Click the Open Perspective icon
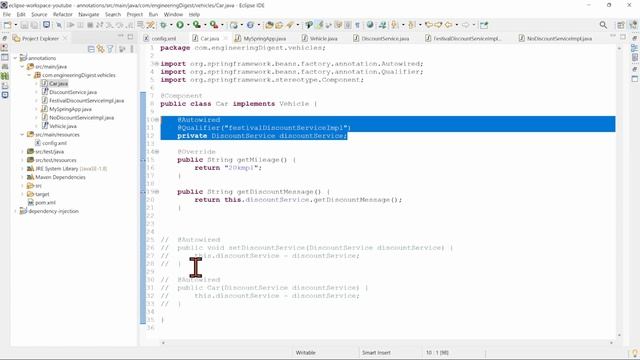This screenshot has height=360, width=640. click(x=621, y=25)
